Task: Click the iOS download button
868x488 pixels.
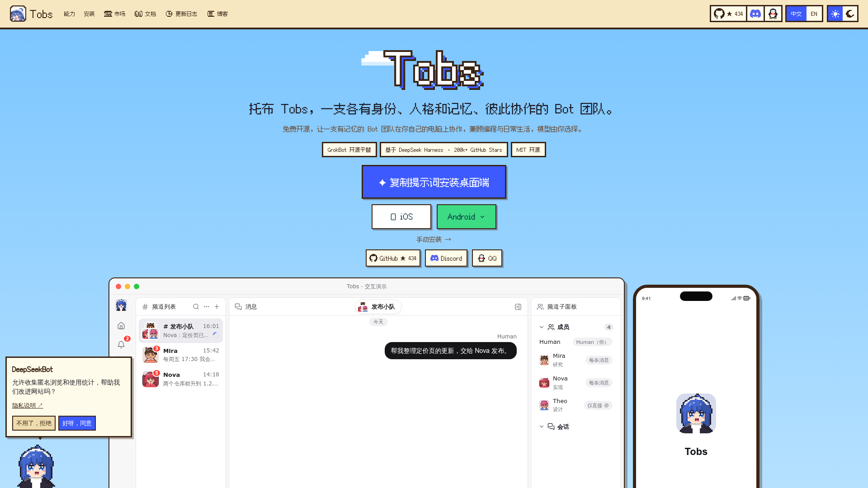Action: click(401, 216)
